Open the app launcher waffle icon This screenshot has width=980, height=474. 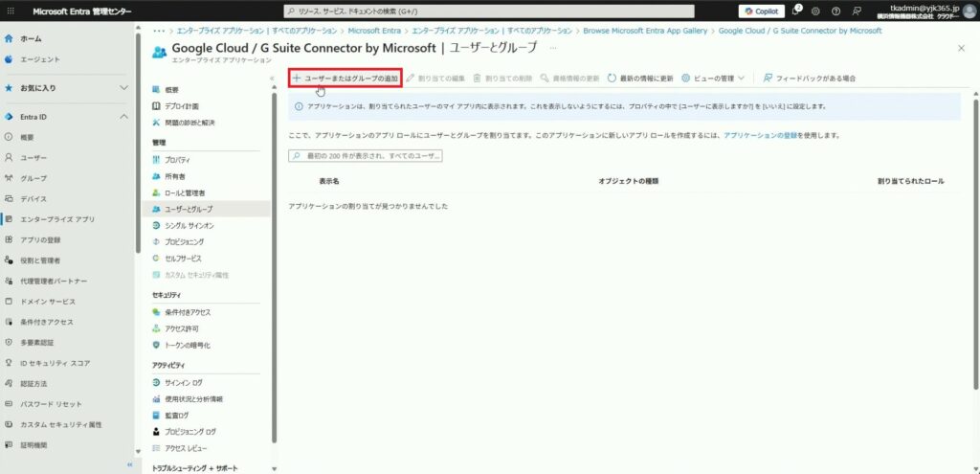coord(11,11)
